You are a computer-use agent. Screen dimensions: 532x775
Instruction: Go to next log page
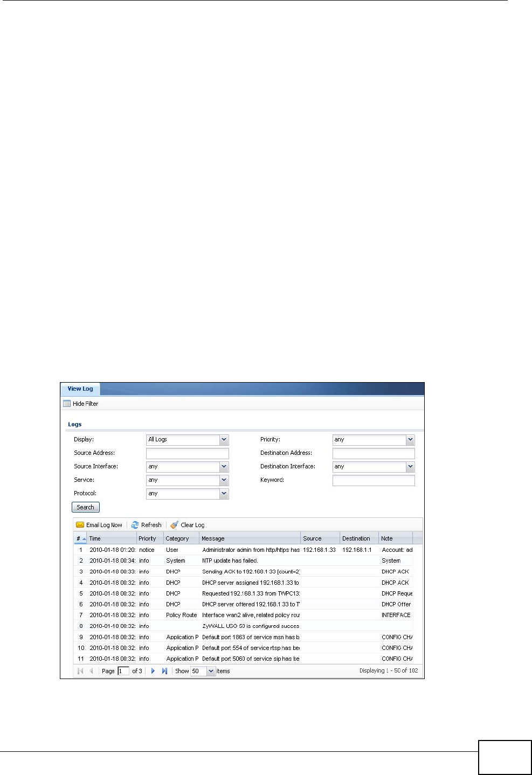(x=153, y=671)
